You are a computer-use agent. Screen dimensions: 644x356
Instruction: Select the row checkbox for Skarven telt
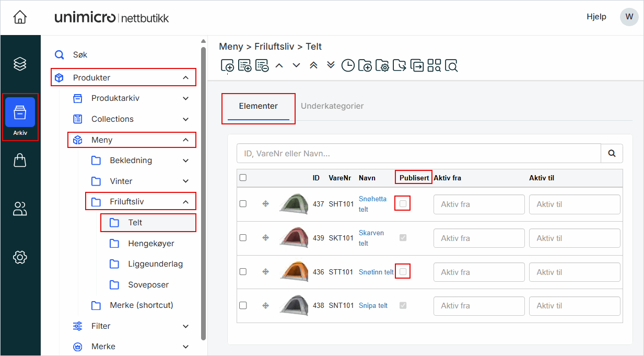pos(243,238)
